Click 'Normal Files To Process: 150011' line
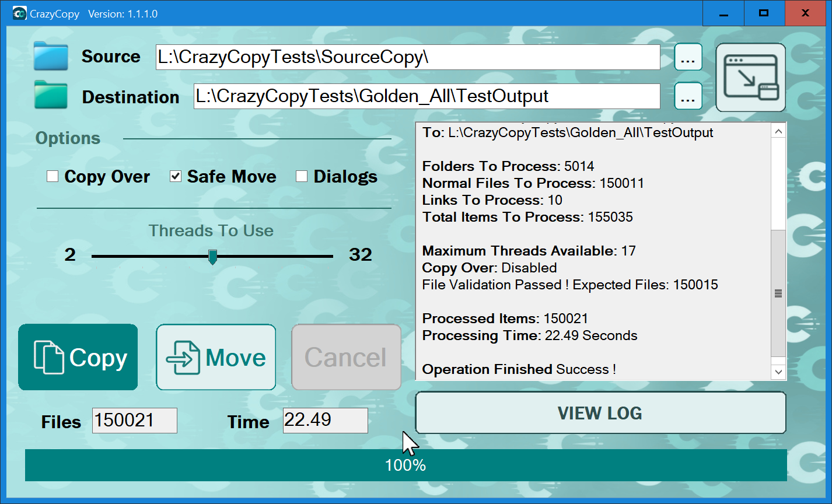Image resolution: width=832 pixels, height=504 pixels. (533, 183)
